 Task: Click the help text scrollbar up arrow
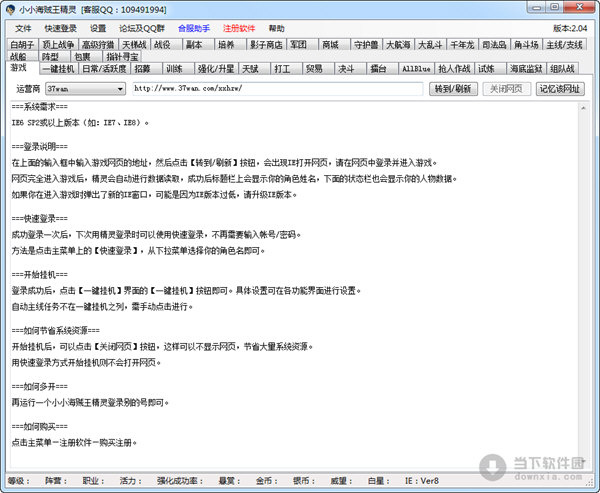[583, 108]
